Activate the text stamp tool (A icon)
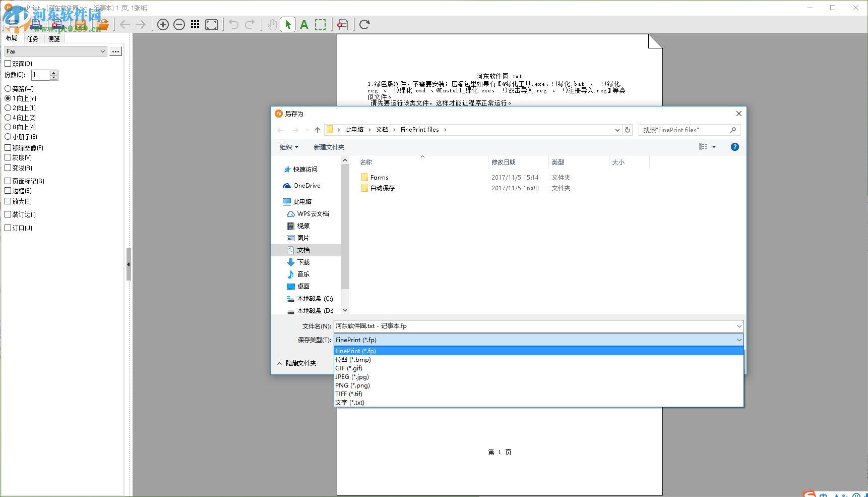The image size is (868, 497). point(303,24)
